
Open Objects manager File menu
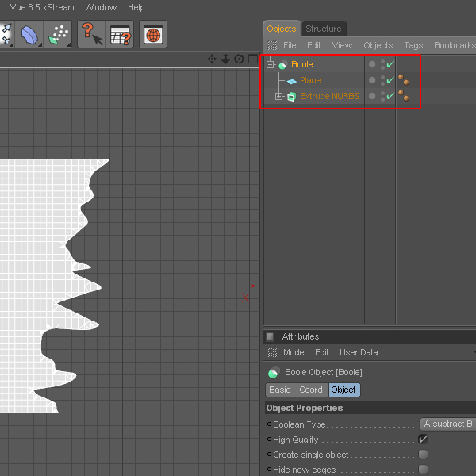click(290, 45)
